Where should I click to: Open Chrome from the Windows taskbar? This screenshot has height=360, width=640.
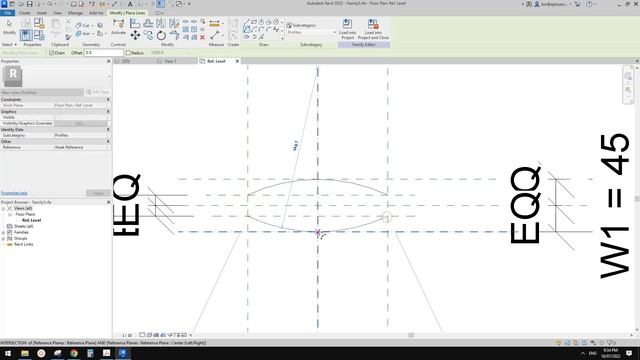point(74,353)
